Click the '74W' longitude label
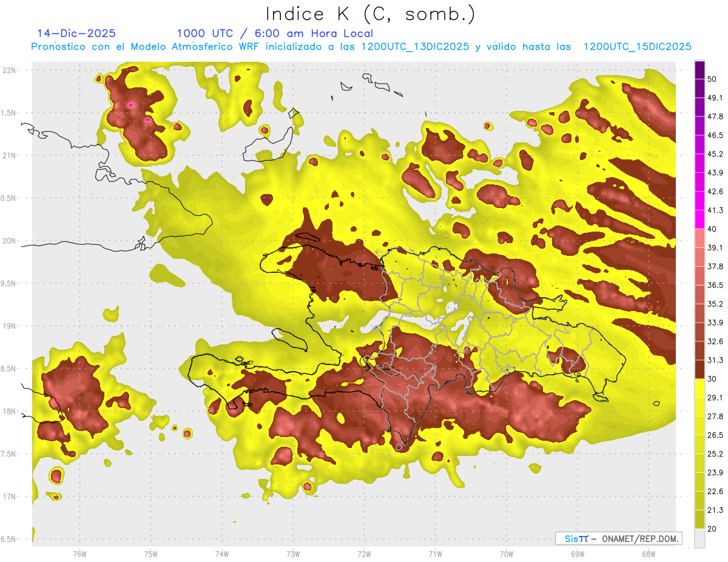 (222, 554)
